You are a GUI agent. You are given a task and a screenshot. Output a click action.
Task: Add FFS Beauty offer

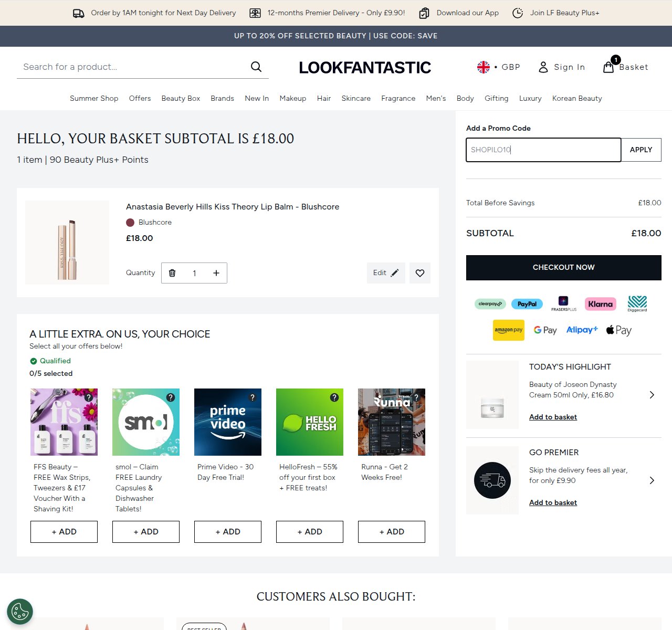(x=64, y=532)
